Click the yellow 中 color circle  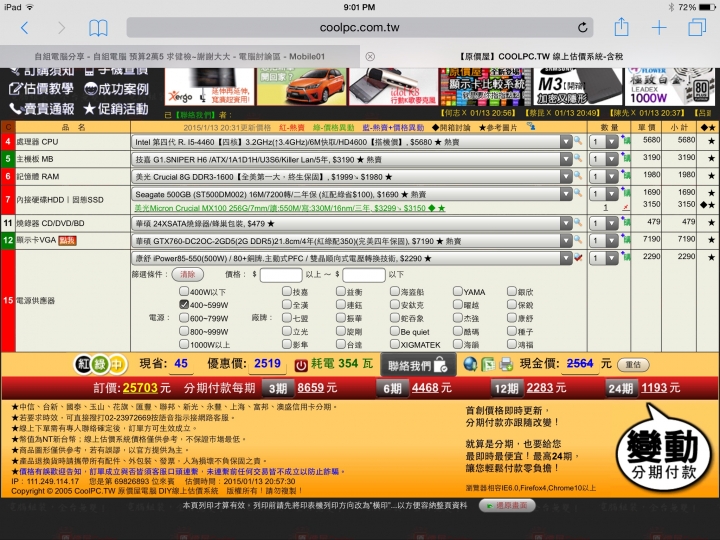[116, 365]
